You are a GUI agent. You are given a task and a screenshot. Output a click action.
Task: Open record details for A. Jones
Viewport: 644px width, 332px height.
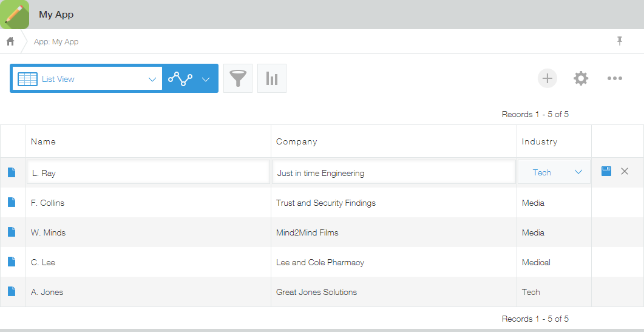[12, 291]
